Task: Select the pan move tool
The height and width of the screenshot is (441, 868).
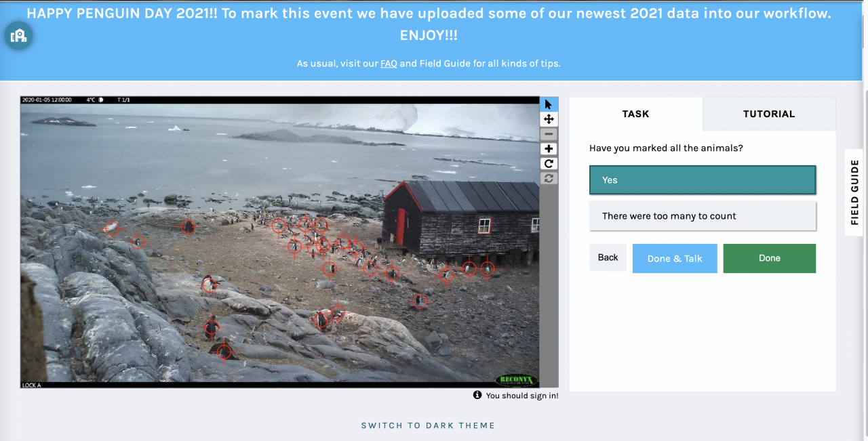Action: pos(549,119)
